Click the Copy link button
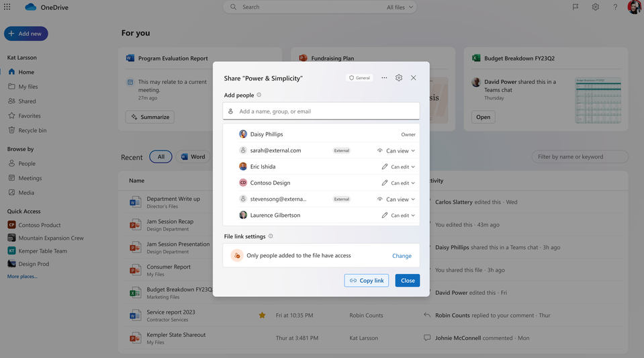 (367, 280)
